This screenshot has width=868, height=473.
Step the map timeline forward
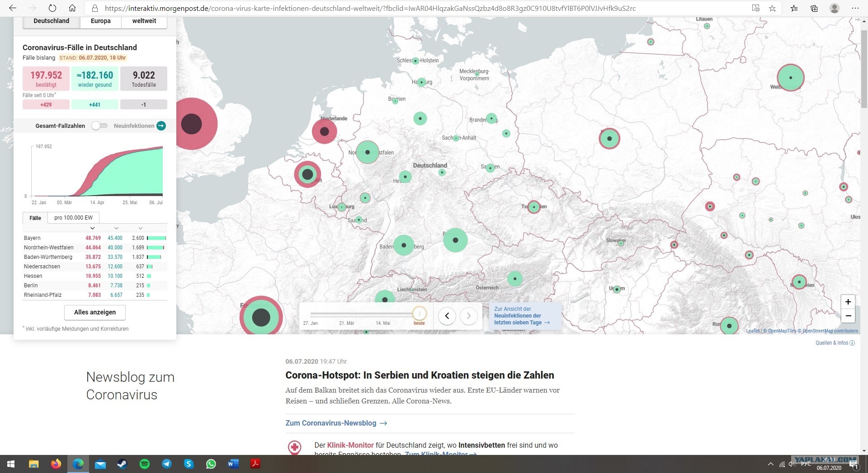[469, 316]
